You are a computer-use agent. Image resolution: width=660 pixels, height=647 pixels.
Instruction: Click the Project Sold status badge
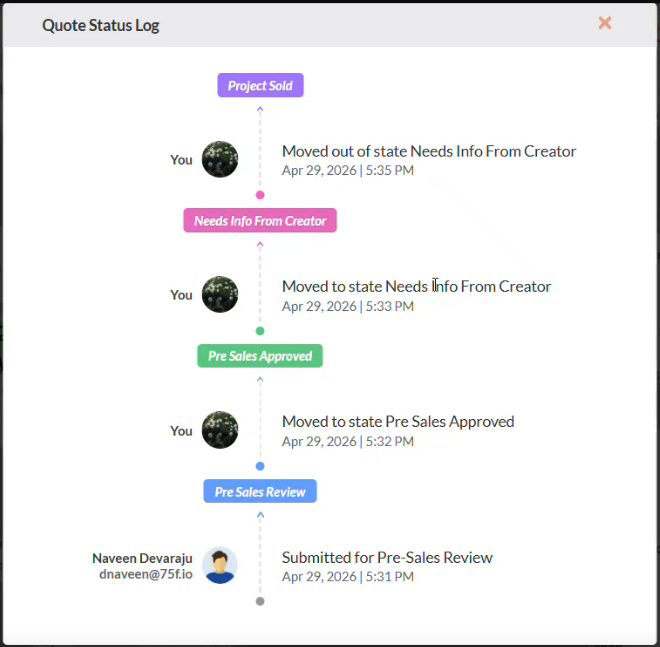[260, 85]
